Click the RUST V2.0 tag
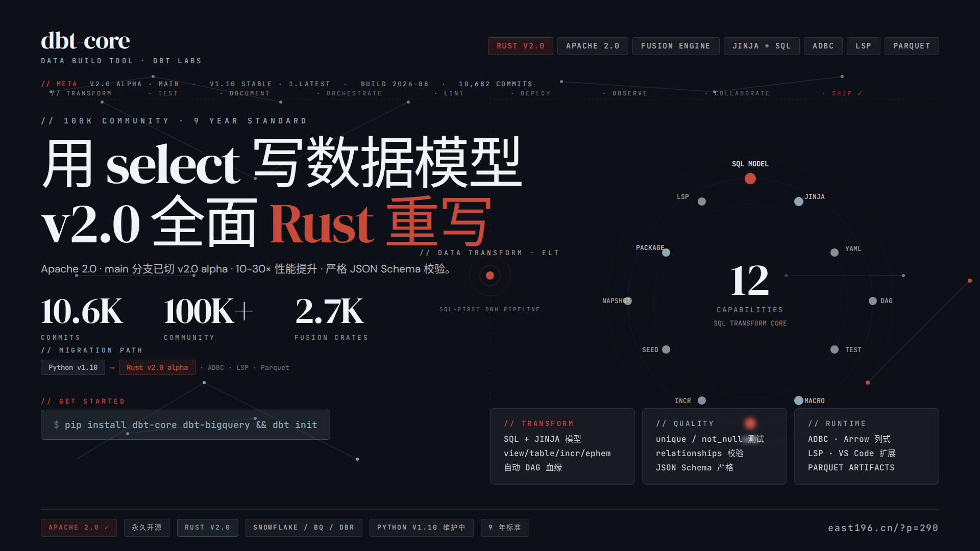 521,46
